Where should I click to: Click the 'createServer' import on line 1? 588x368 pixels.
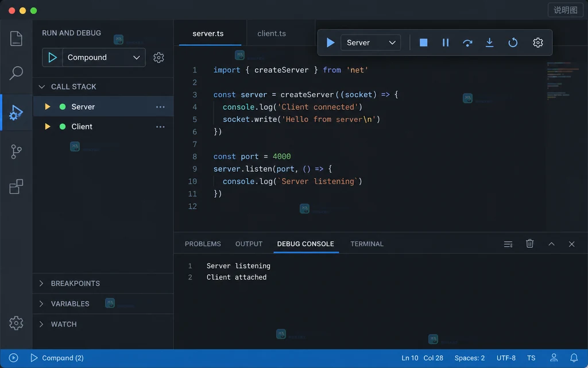pos(281,70)
